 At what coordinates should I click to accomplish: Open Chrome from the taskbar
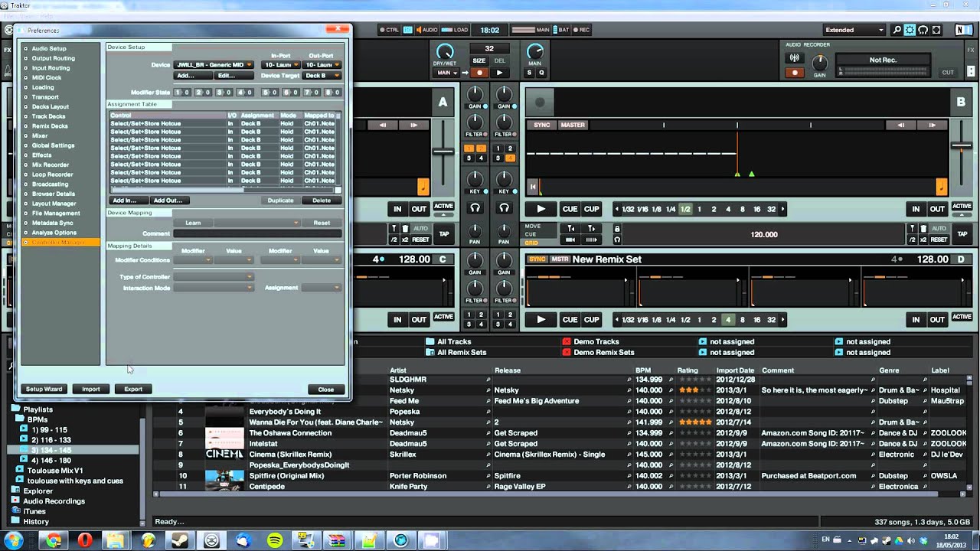click(x=53, y=540)
